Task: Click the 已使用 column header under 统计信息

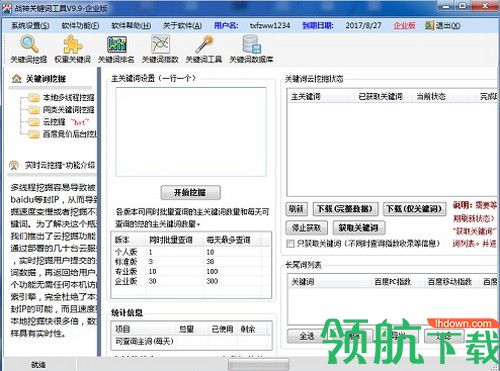Action: [222, 329]
